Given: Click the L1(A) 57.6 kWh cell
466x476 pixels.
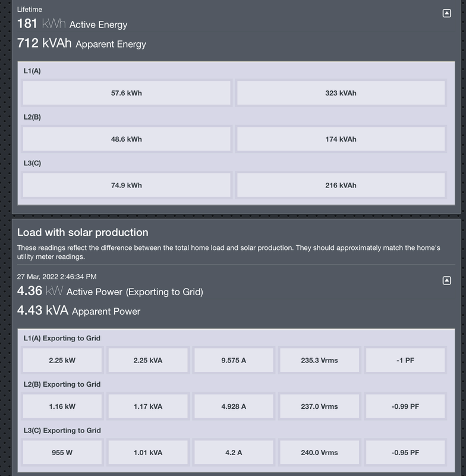Looking at the screenshot, I should 127,93.
